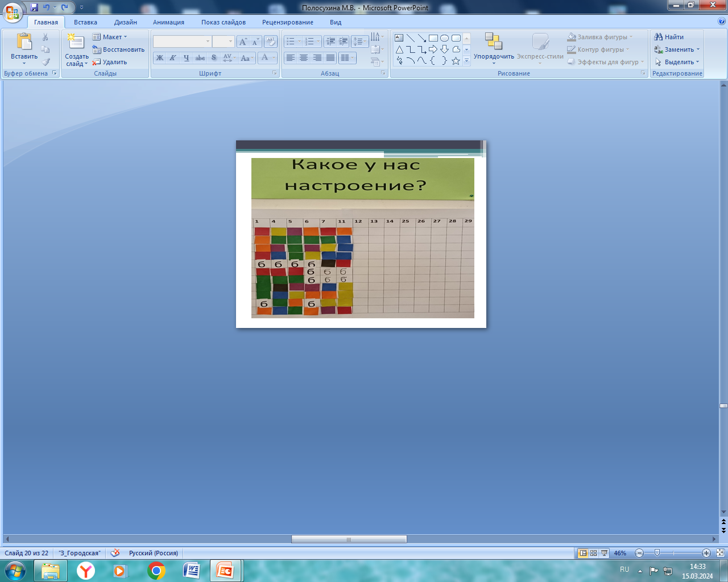Open the Вставка ribbon tab
This screenshot has height=582, width=728.
click(x=85, y=22)
